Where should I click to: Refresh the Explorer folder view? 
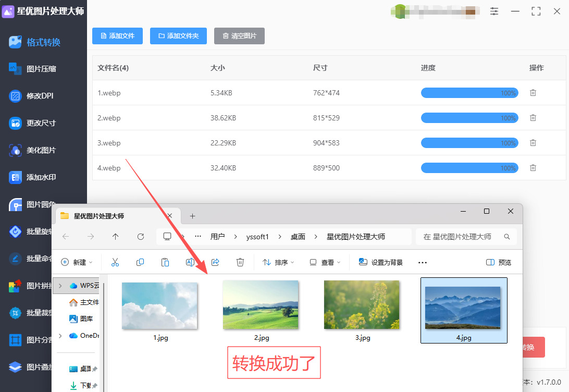click(x=141, y=237)
